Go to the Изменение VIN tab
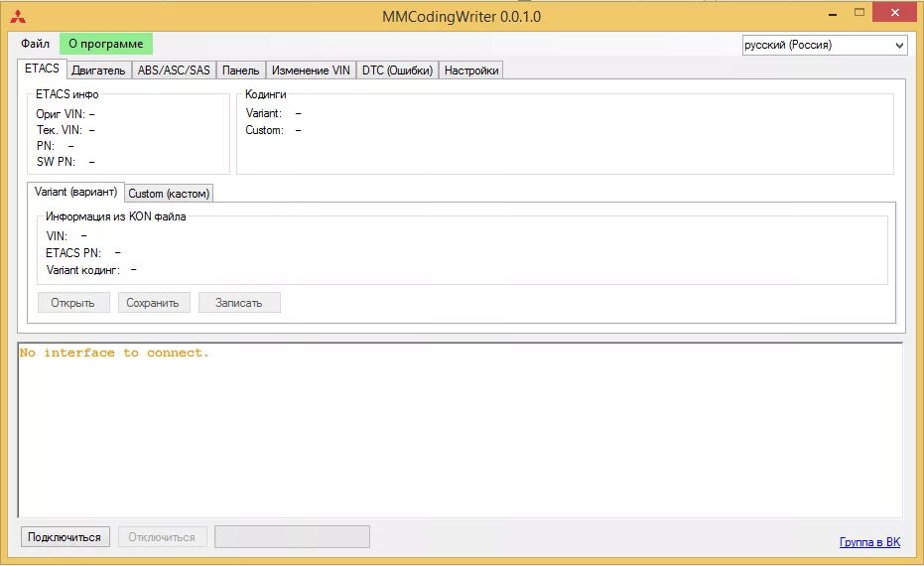 (x=311, y=71)
